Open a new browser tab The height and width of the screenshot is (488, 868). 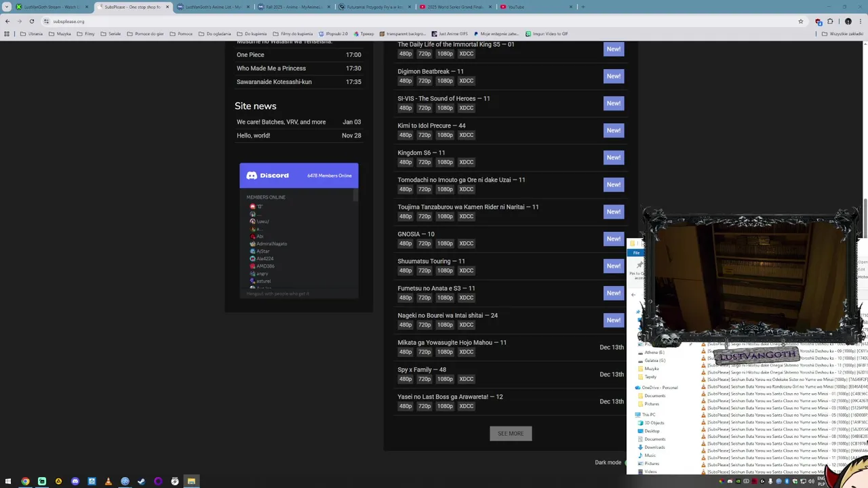pyautogui.click(x=583, y=7)
